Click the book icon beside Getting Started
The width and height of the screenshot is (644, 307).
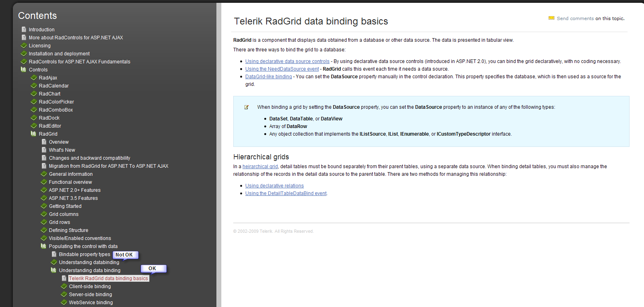pyautogui.click(x=44, y=206)
